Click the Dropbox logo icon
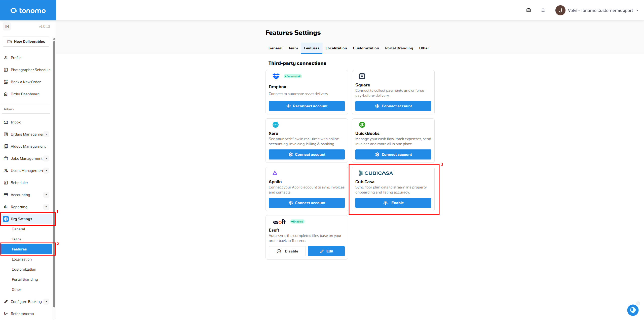This screenshot has width=644, height=320. click(x=276, y=76)
